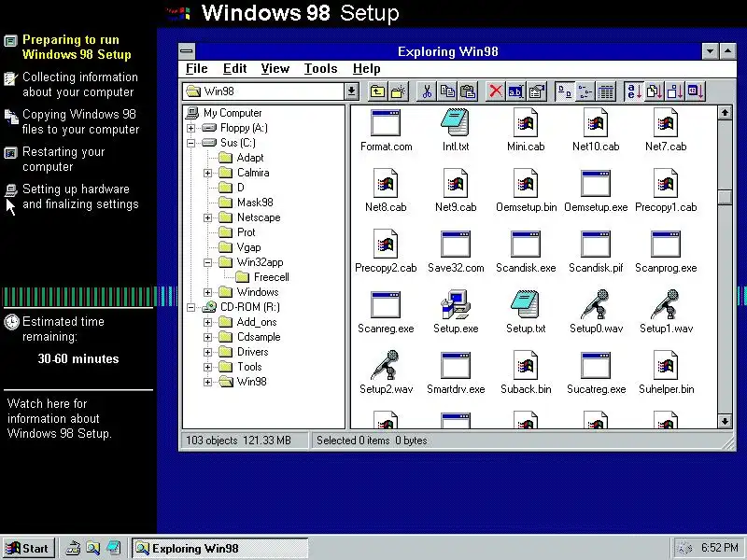Select the Intl.txt notepad icon
Image resolution: width=747 pixels, height=560 pixels.
(456, 123)
